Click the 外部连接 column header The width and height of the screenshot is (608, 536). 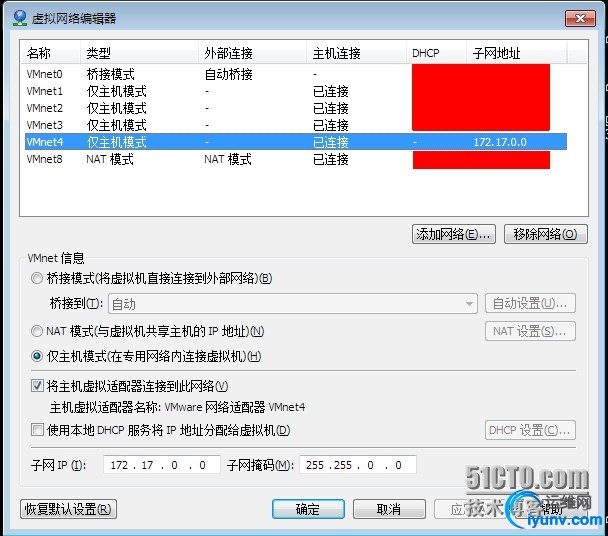click(x=252, y=53)
